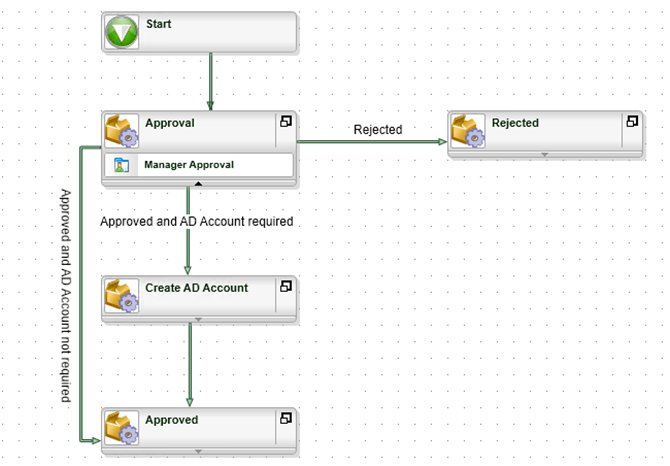Screen dimensions: 670x466
Task: Click the green Start arrow icon
Action: pyautogui.click(x=121, y=32)
